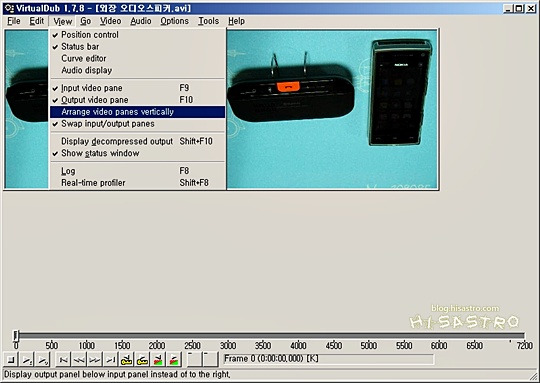The height and width of the screenshot is (383, 540).
Task: Toggle Show status window option
Action: point(138,153)
